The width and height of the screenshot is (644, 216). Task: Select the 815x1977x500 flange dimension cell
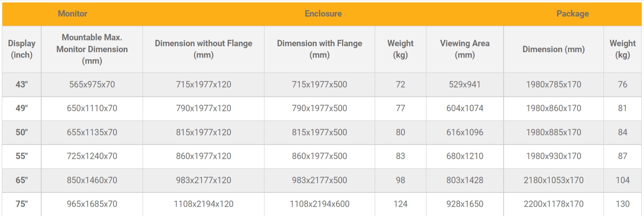319,132
